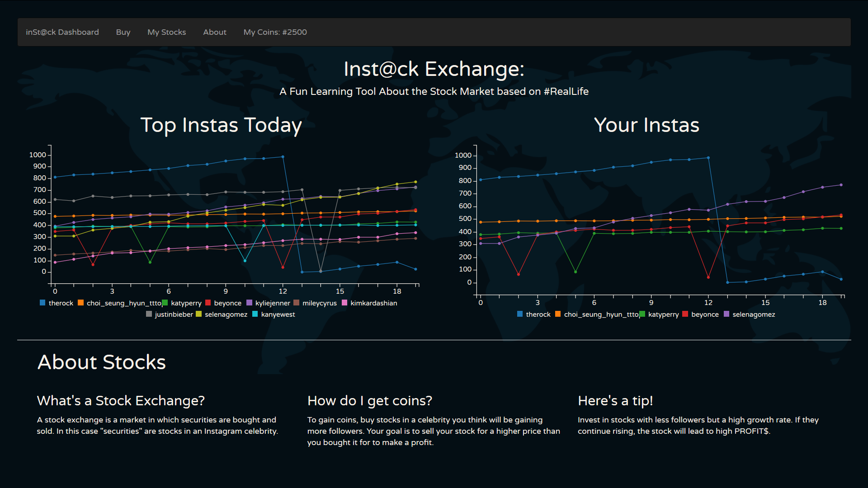Click therock peak data point in Top Instas
This screenshot has height=488, width=868.
283,157
